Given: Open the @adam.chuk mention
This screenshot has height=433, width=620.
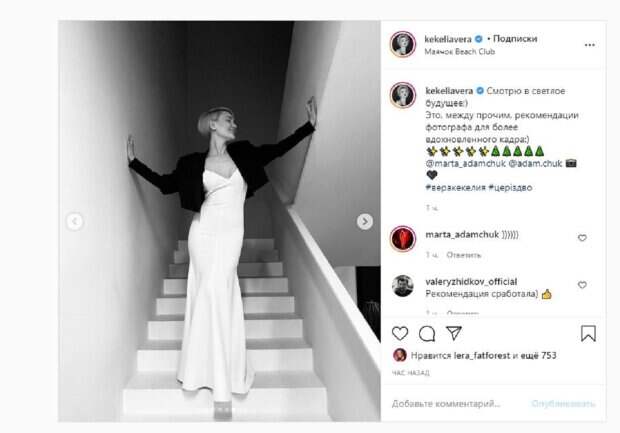Looking at the screenshot, I should (x=535, y=163).
